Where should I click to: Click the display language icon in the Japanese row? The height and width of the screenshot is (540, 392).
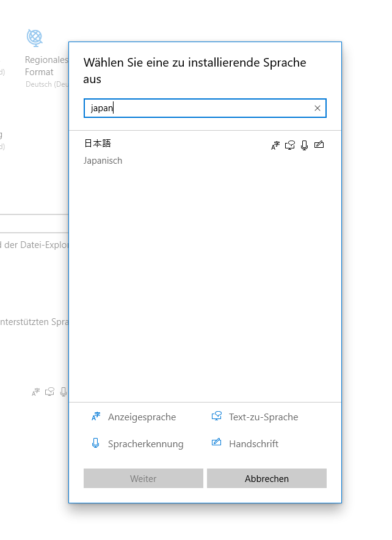275,145
